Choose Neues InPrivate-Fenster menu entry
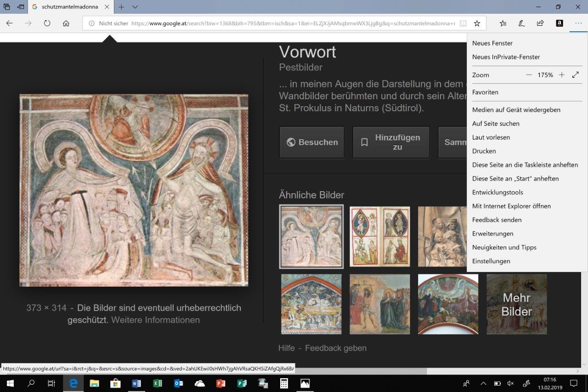 click(x=506, y=57)
